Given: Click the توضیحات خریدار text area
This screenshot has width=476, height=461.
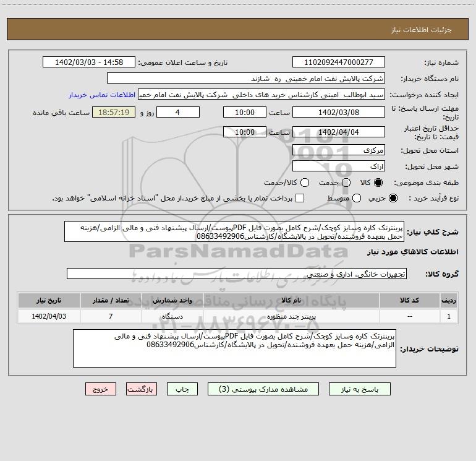Looking at the screenshot, I should pyautogui.click(x=235, y=348).
